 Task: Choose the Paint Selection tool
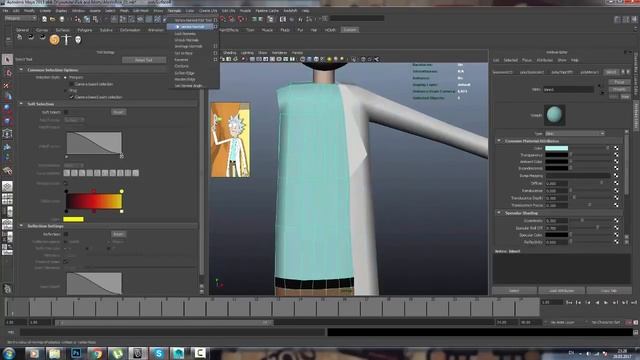7,85
